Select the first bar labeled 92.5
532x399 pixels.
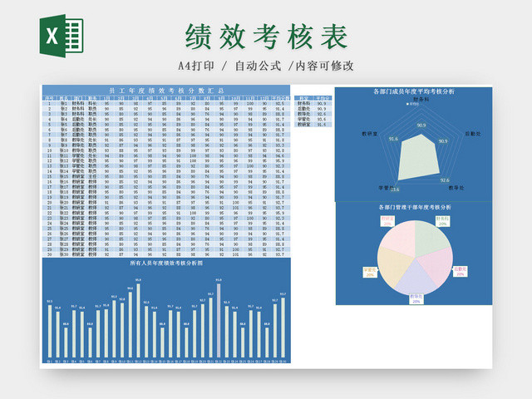pos(50,332)
